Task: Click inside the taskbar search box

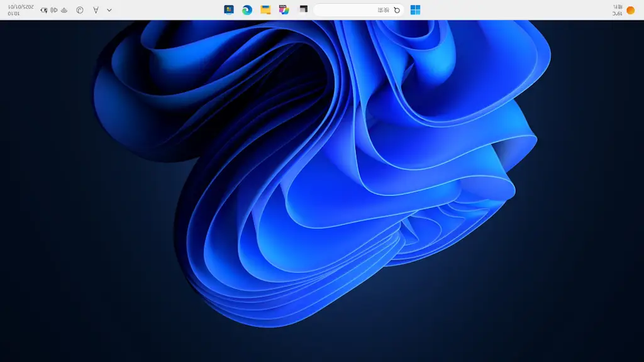Action: pos(352,10)
